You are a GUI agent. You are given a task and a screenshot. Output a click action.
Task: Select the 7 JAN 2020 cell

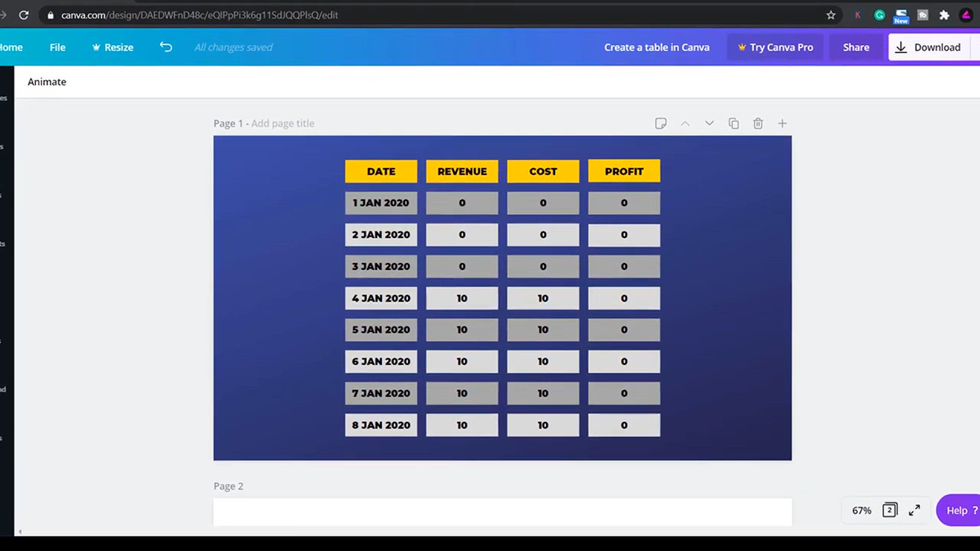[x=381, y=393]
